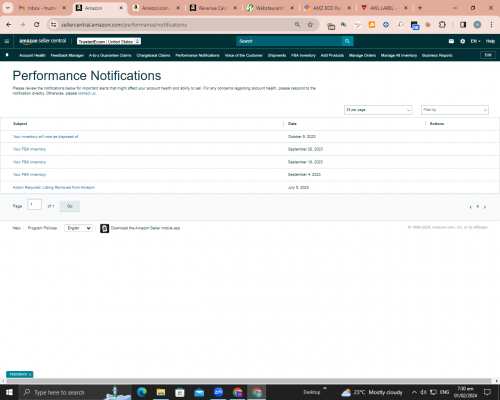Bookmark this page with the star icon
Viewport: 500px width, 400px height.
click(x=310, y=24)
